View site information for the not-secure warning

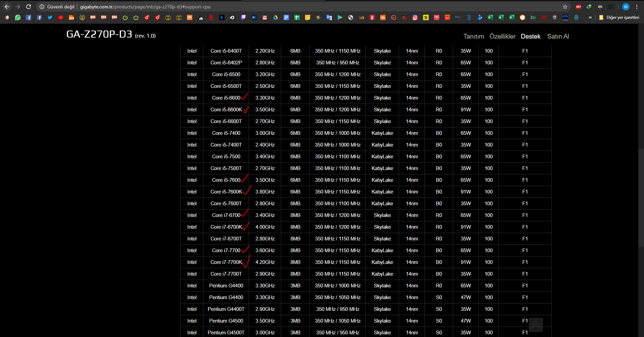tap(42, 7)
